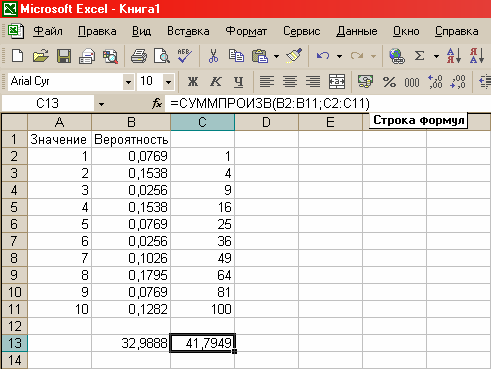Center align text
Image resolution: width=491 pixels, height=369 pixels.
[x=290, y=81]
